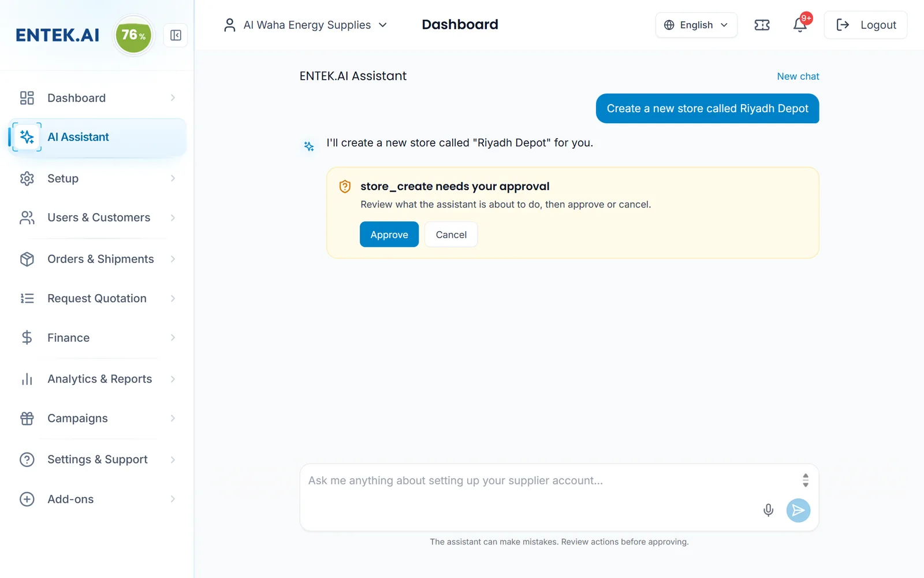924x578 pixels.
Task: Click the Finance dollar icon
Action: (27, 338)
